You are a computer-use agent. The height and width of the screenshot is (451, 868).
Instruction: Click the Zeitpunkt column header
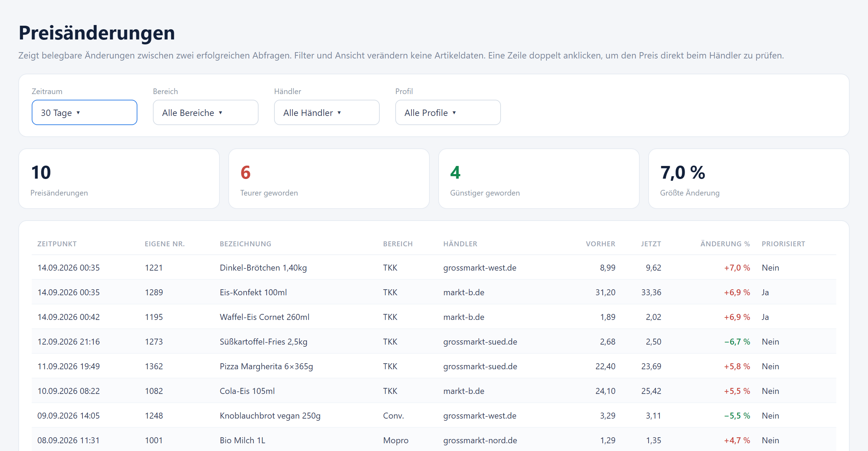tap(57, 244)
